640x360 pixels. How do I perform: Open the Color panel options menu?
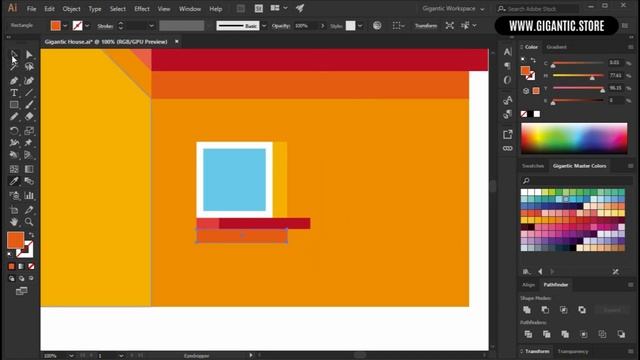(631, 47)
